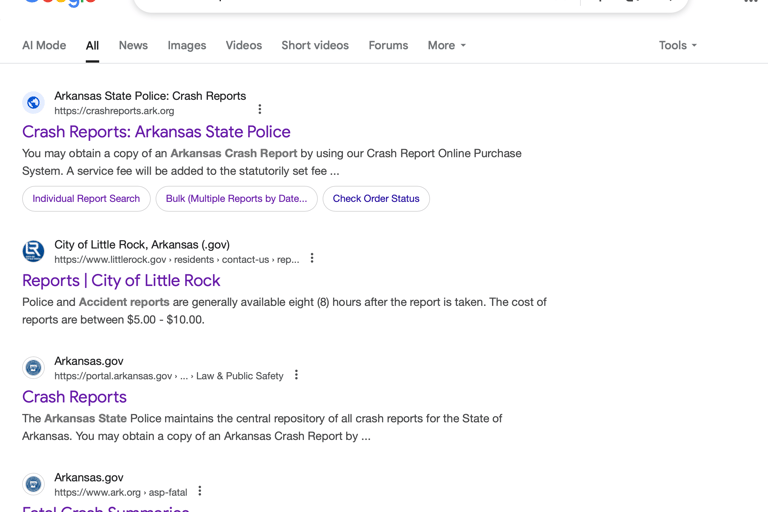Viewport: 768px width, 512px height.
Task: Switch to Images results tab
Action: 187,46
